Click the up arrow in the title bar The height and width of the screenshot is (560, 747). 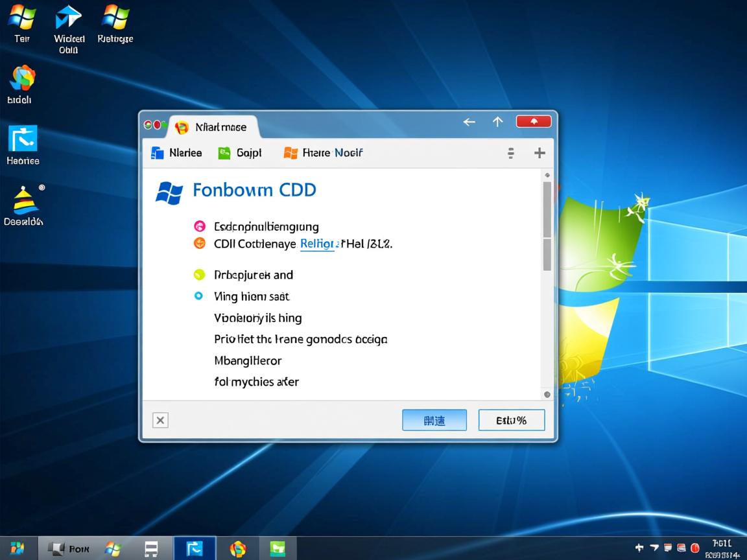point(497,122)
